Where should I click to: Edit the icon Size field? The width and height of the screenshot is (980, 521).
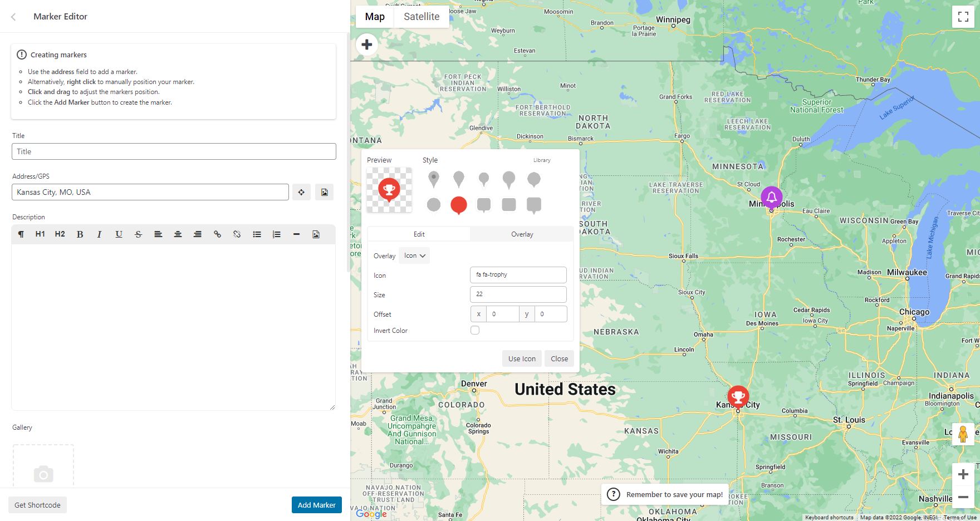518,294
